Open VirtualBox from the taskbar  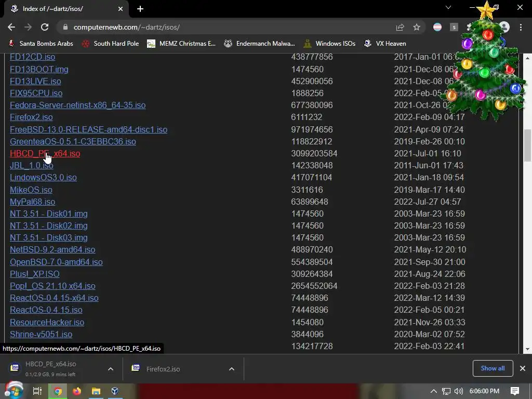pos(115,391)
